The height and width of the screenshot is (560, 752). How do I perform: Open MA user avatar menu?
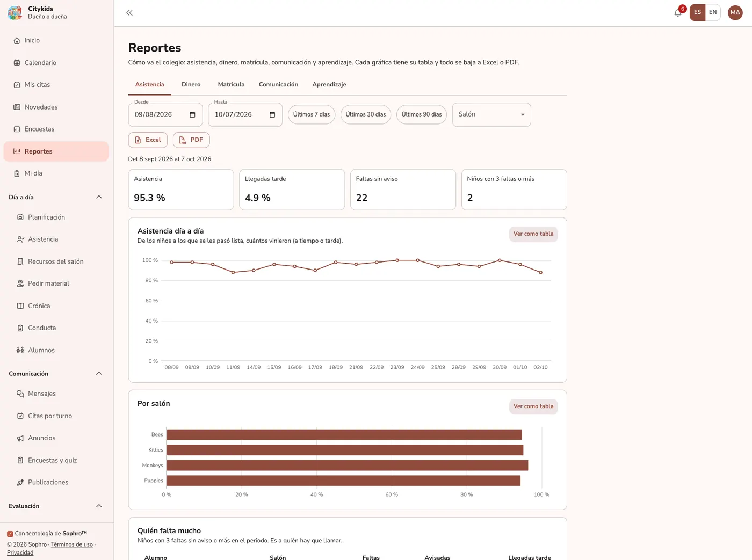tap(735, 12)
